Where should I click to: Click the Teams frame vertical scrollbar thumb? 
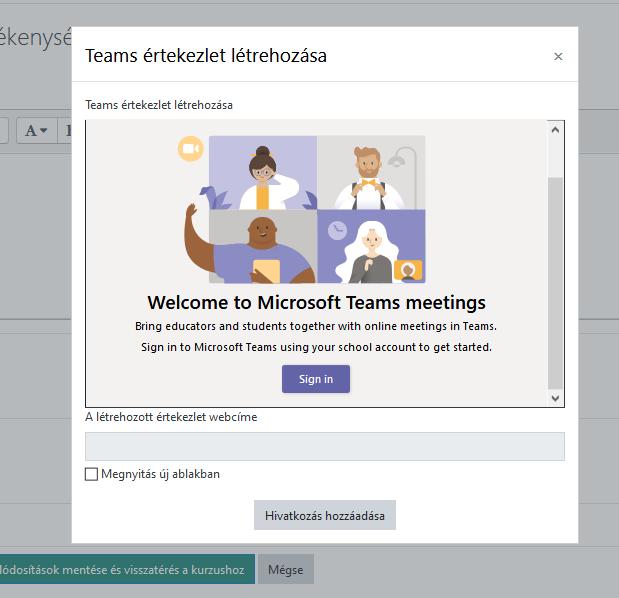555,283
